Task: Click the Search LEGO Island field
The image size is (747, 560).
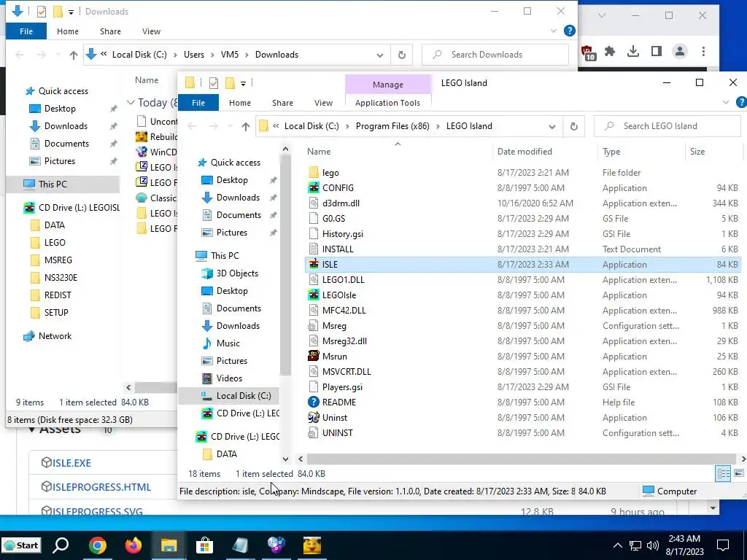Action: [x=667, y=126]
